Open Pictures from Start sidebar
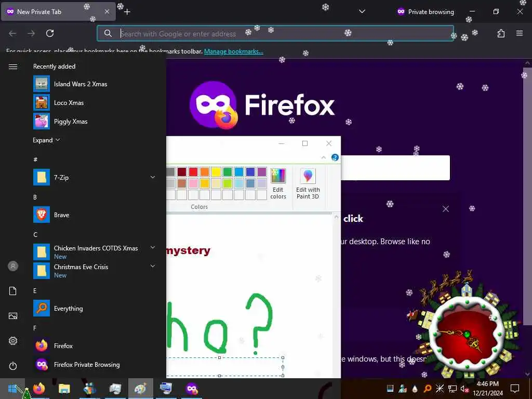Screen dimensions: 532x399 tap(13, 316)
